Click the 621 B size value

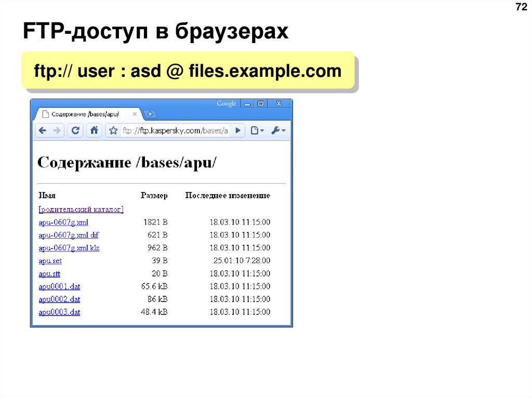coord(157,235)
